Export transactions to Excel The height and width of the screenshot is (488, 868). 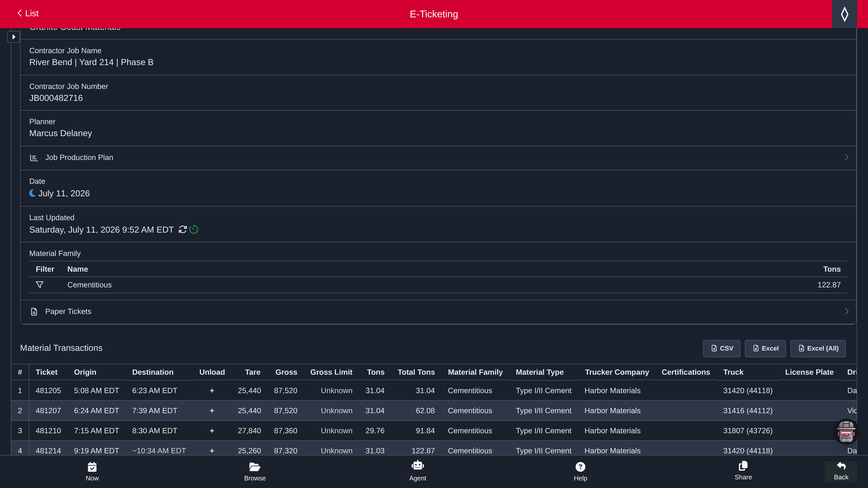coord(765,349)
